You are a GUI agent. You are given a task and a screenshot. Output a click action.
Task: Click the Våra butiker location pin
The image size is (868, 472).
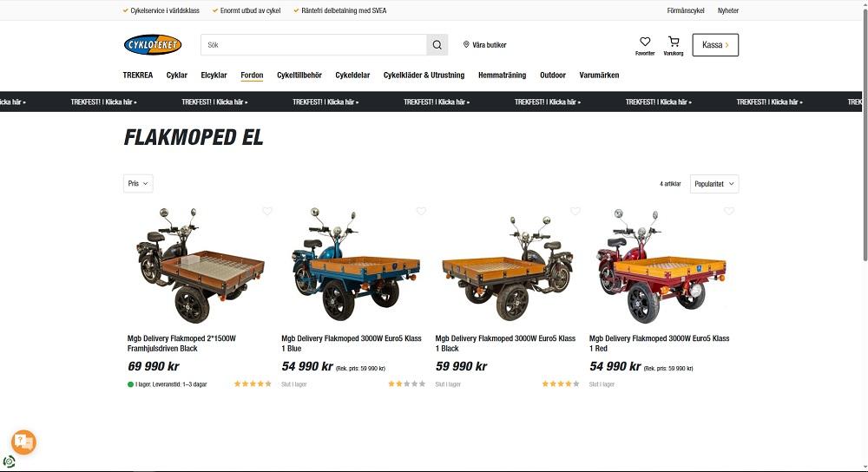coord(466,44)
